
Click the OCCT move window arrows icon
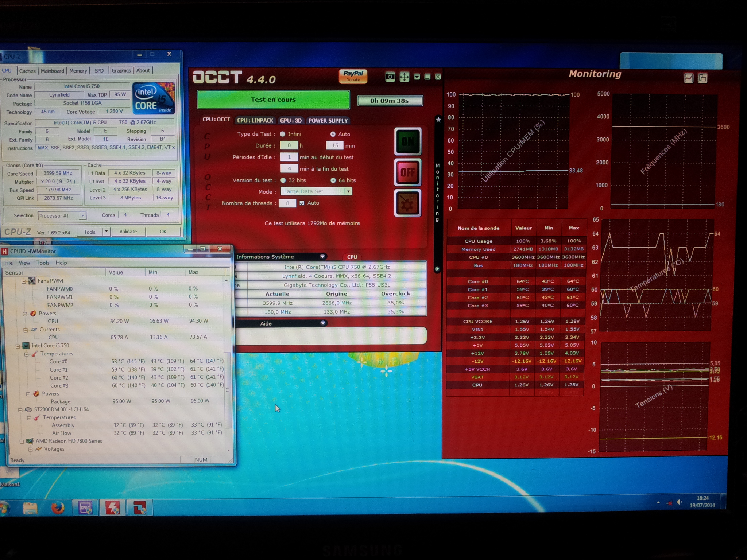[404, 77]
